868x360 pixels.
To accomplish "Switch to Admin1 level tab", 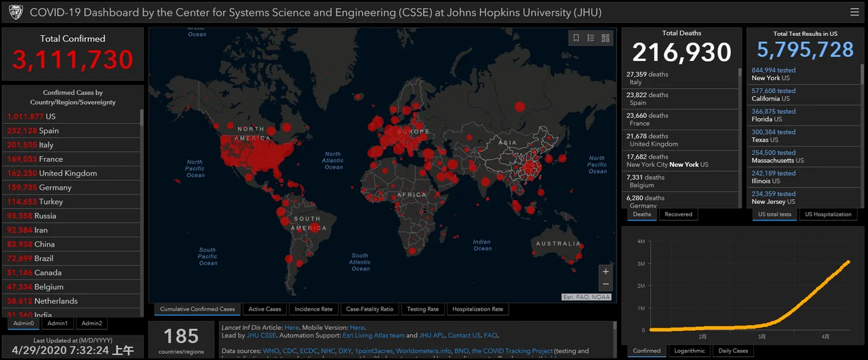I will (58, 323).
